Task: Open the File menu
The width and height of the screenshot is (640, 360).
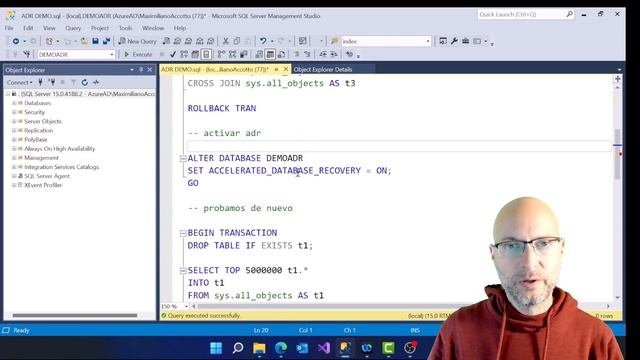Action: coord(9,28)
